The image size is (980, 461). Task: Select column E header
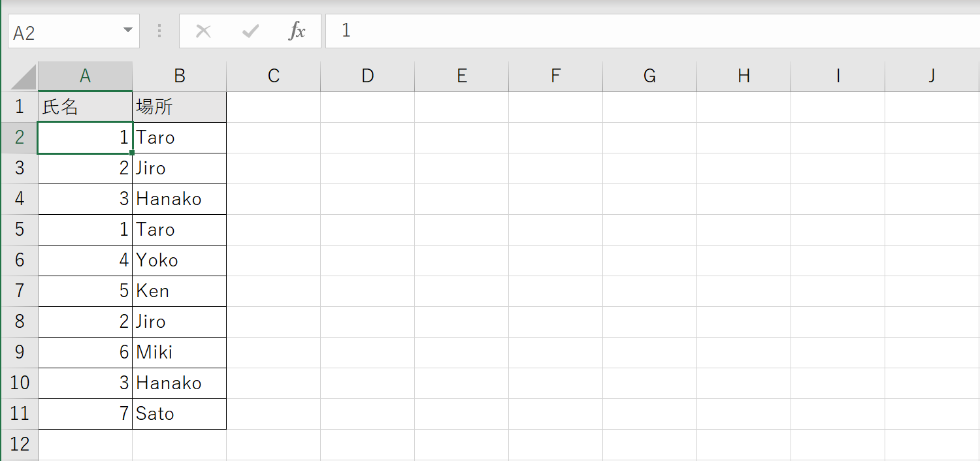click(462, 76)
